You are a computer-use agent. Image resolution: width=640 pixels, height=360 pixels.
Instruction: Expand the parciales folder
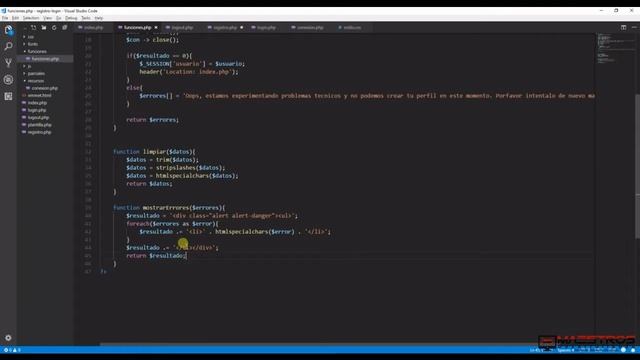click(x=36, y=73)
